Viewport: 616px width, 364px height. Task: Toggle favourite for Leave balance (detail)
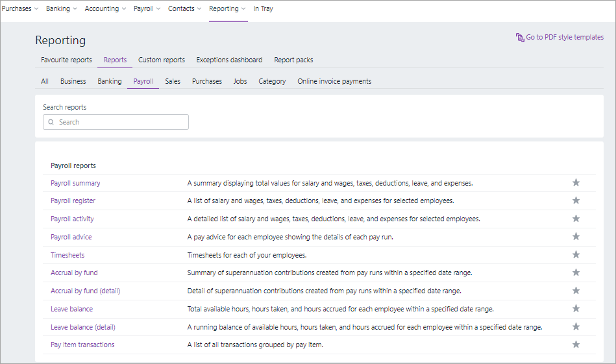576,327
